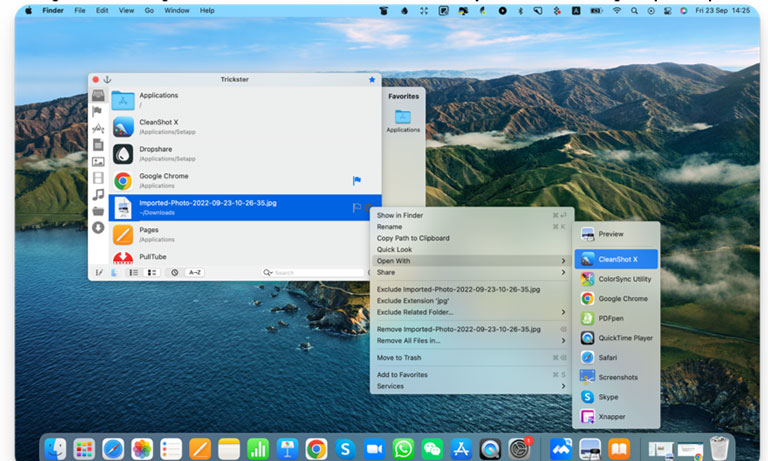Choose Remove Imported-Photo-2022-09-23-10-26-35.jpg
The height and width of the screenshot is (461, 768).
[x=472, y=329]
